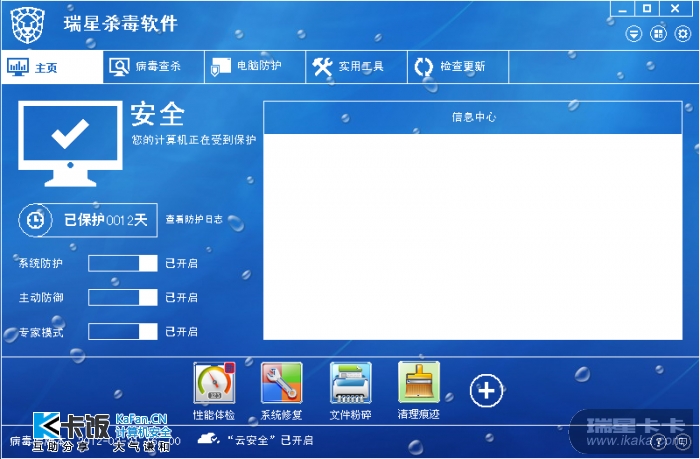Launch the 性能体检 performance check tool
Image resolution: width=700 pixels, height=459 pixels.
click(x=214, y=391)
